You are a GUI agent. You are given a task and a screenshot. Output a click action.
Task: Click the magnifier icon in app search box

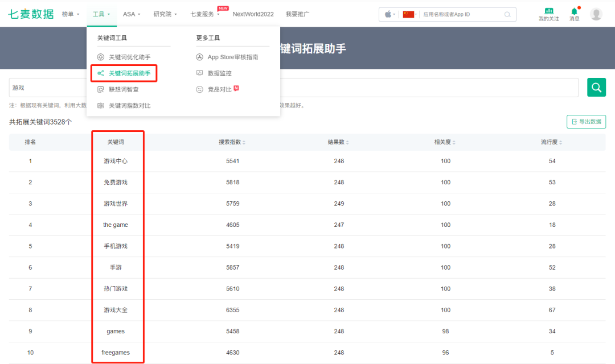tap(507, 14)
